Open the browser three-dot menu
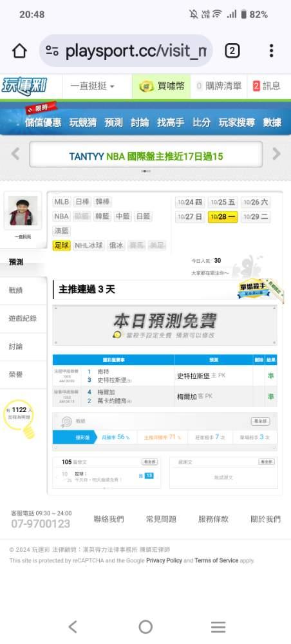 271,51
